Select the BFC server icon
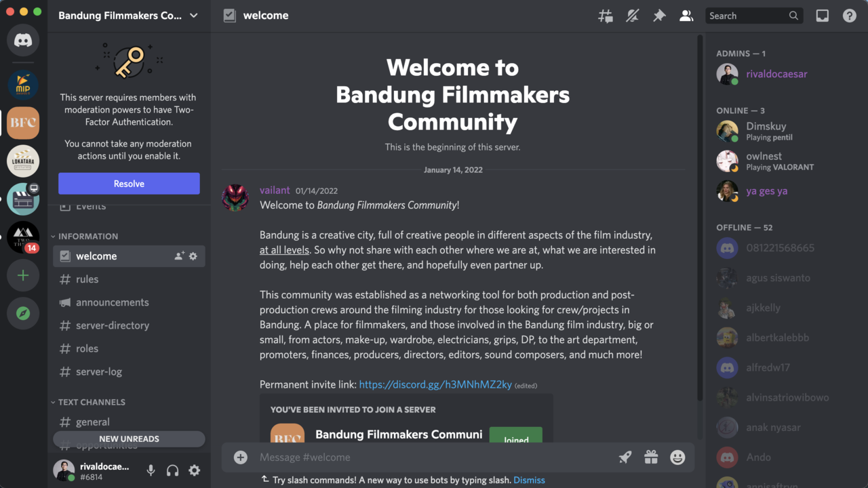This screenshot has width=868, height=488. coord(23,123)
